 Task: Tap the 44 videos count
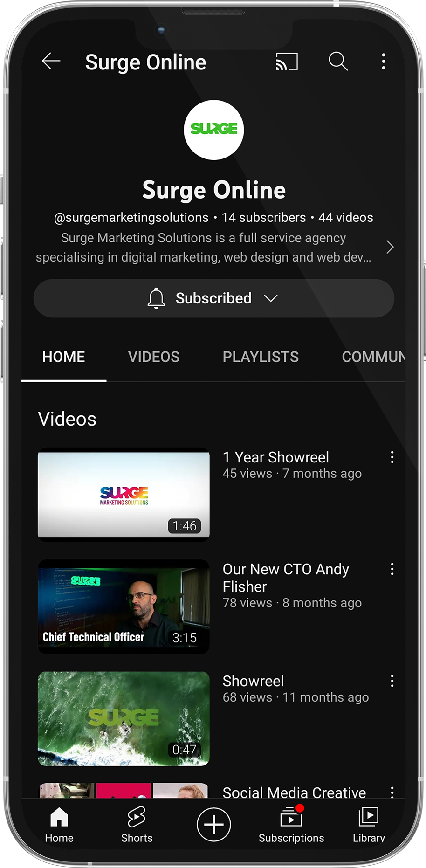pos(346,218)
